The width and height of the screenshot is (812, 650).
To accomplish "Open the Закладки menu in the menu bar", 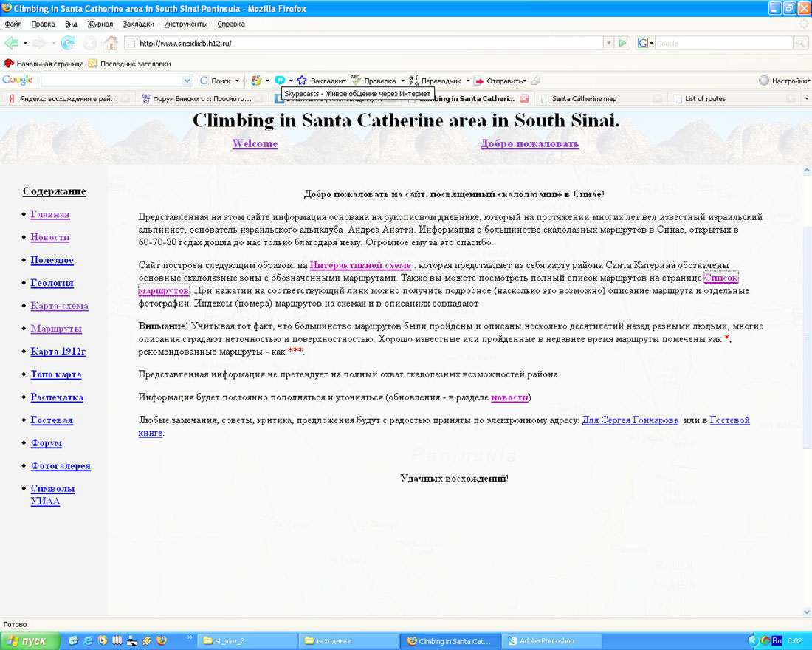I will point(138,24).
